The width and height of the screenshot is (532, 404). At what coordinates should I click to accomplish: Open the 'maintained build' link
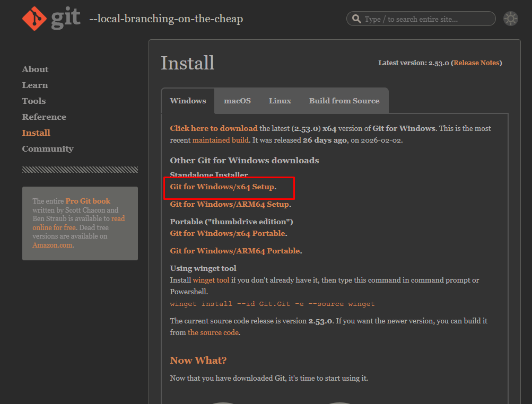click(221, 140)
